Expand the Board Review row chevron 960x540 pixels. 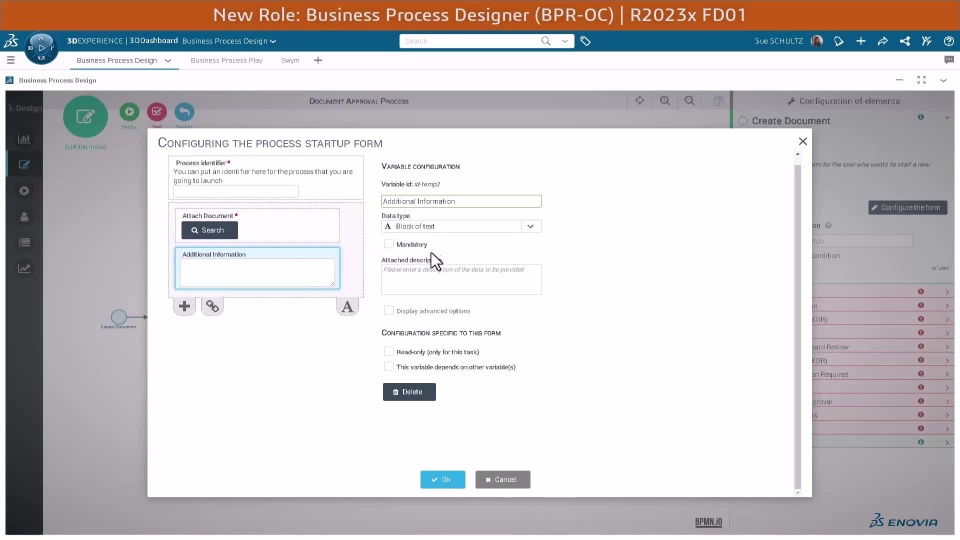(947, 347)
